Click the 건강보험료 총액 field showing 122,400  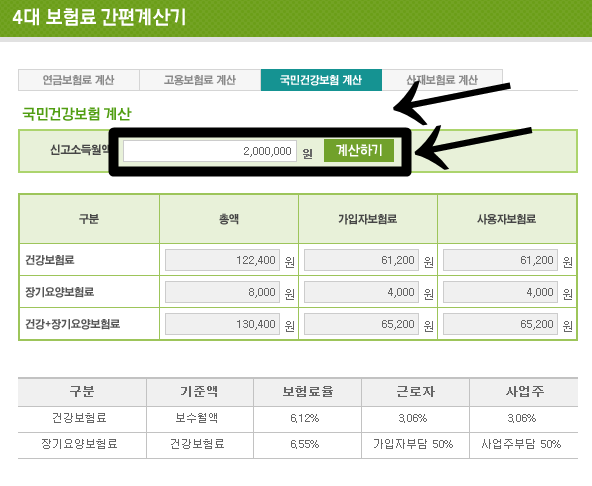coord(222,260)
